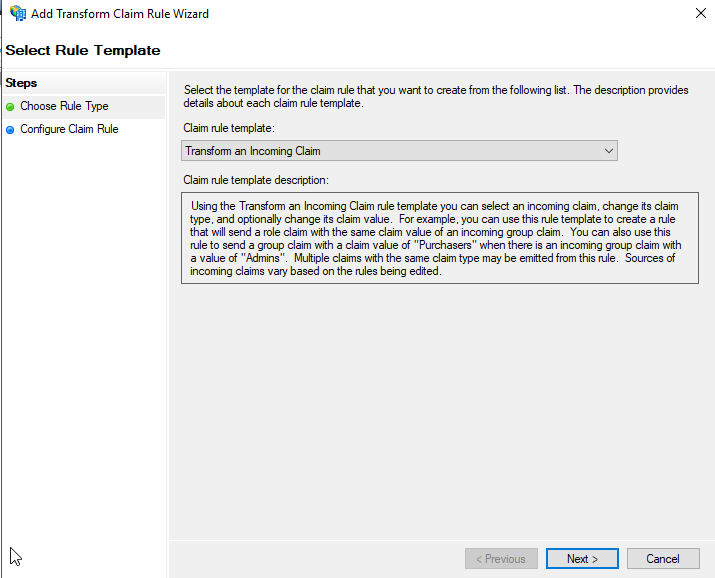Click the Cancel button

click(663, 558)
